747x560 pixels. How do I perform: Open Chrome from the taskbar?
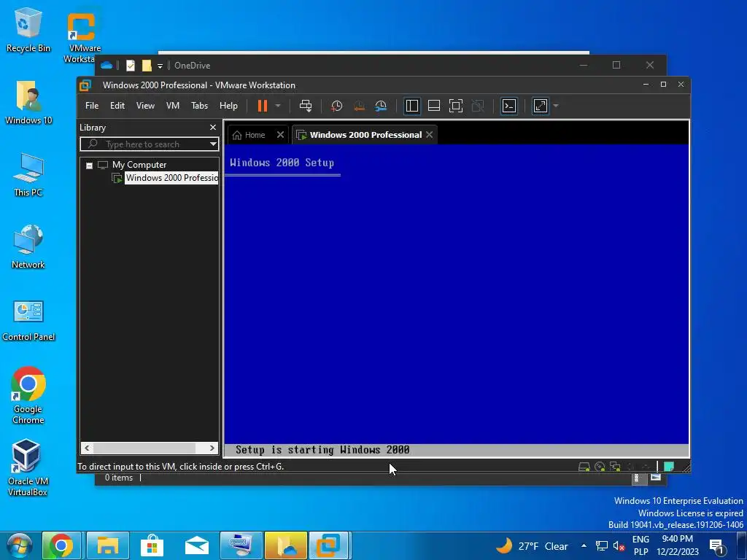61,545
